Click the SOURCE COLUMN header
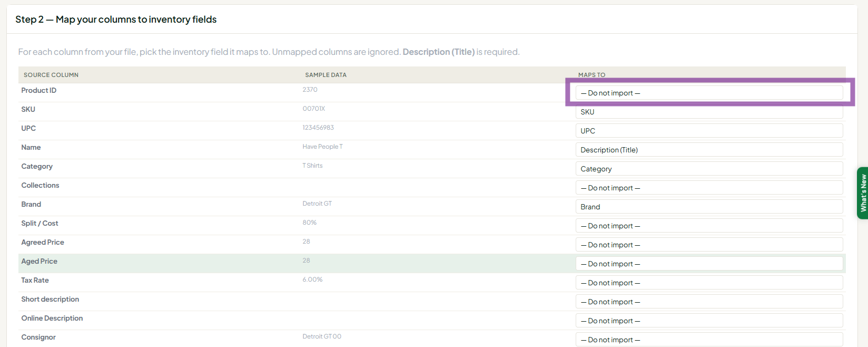Screen dimensions: 868x347 click(x=51, y=75)
